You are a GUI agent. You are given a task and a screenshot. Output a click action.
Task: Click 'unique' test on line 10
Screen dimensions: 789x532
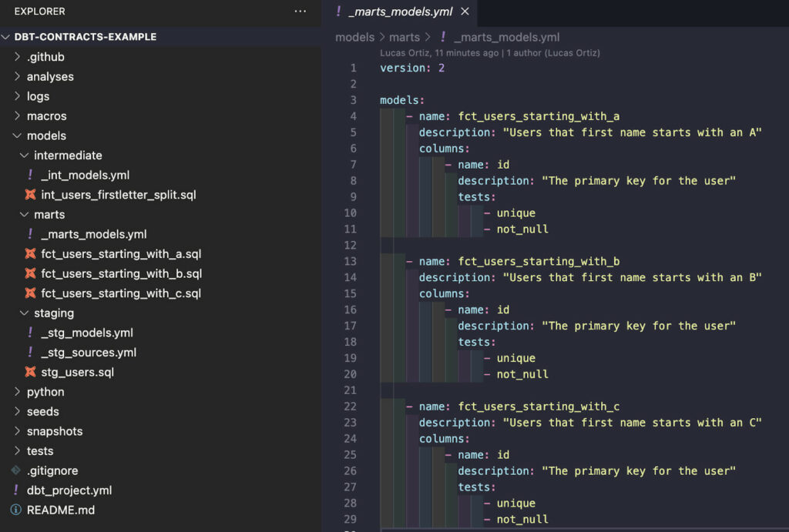(515, 213)
